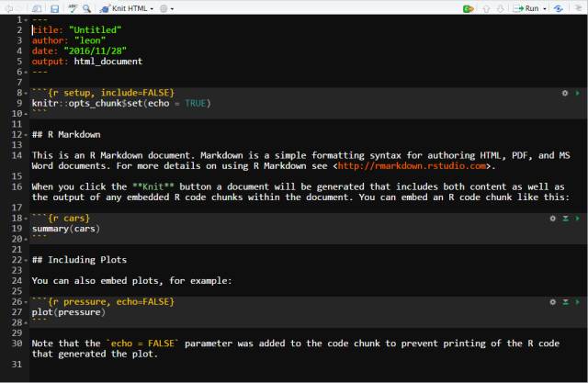This screenshot has width=588, height=383.
Task: Run the setup chunk
Action: pyautogui.click(x=578, y=93)
